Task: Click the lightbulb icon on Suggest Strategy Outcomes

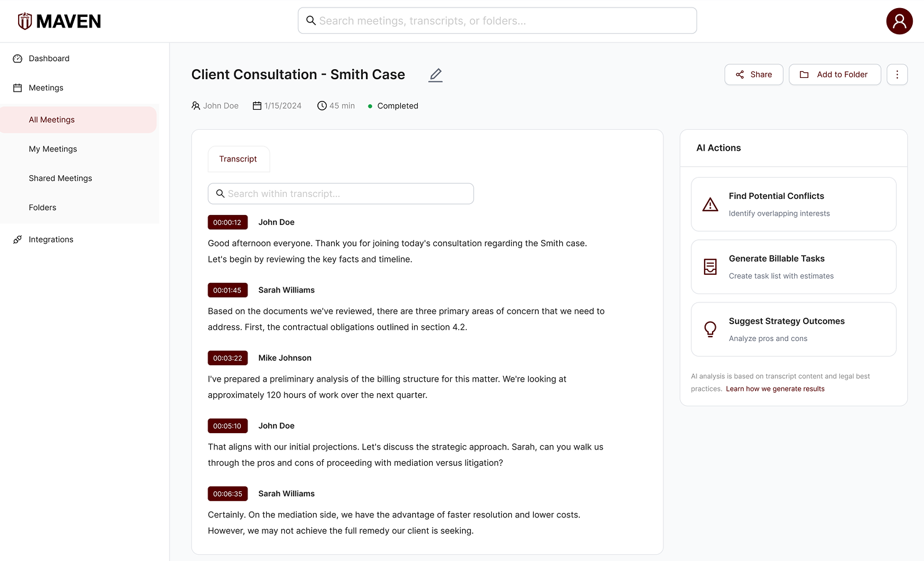Action: (710, 329)
